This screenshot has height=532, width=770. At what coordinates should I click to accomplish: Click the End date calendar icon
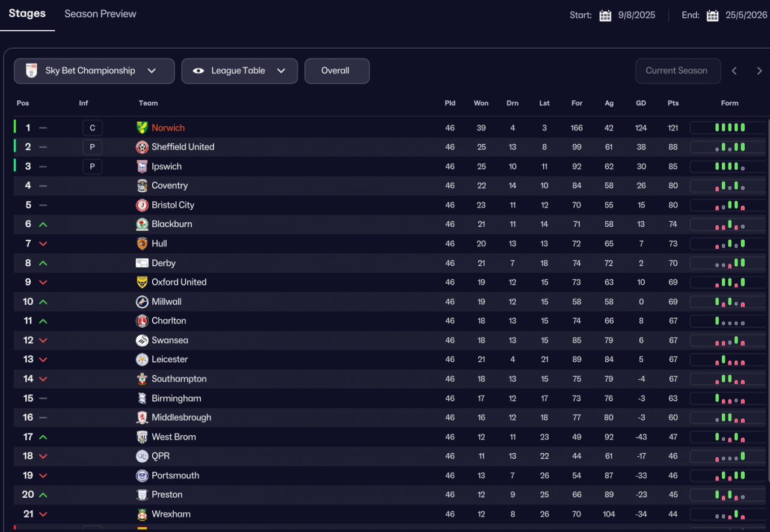(x=712, y=16)
